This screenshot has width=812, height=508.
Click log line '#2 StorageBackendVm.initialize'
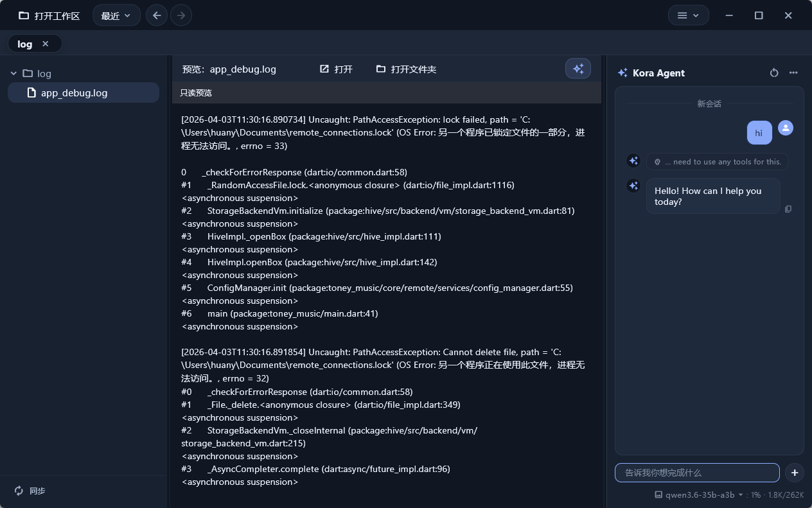(378, 211)
